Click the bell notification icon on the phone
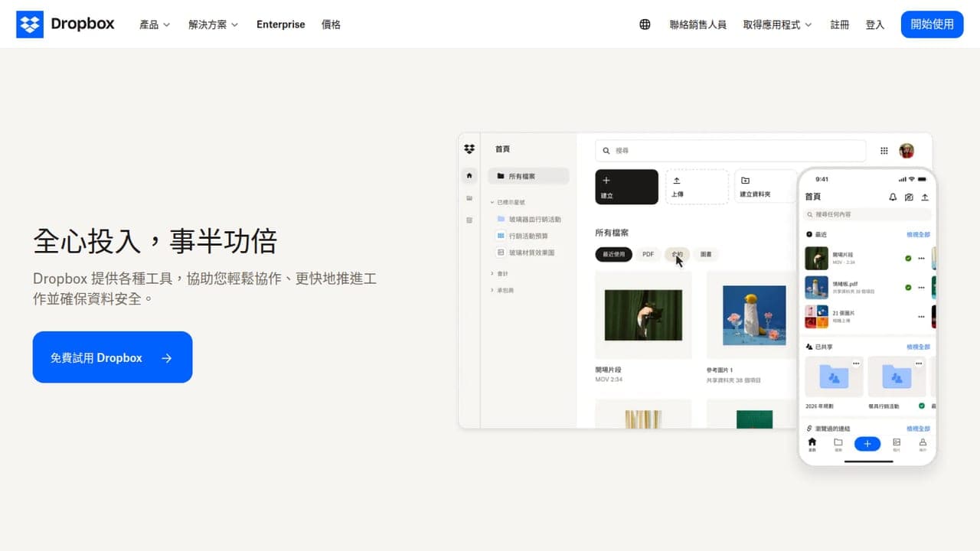Image resolution: width=980 pixels, height=551 pixels. 893,197
